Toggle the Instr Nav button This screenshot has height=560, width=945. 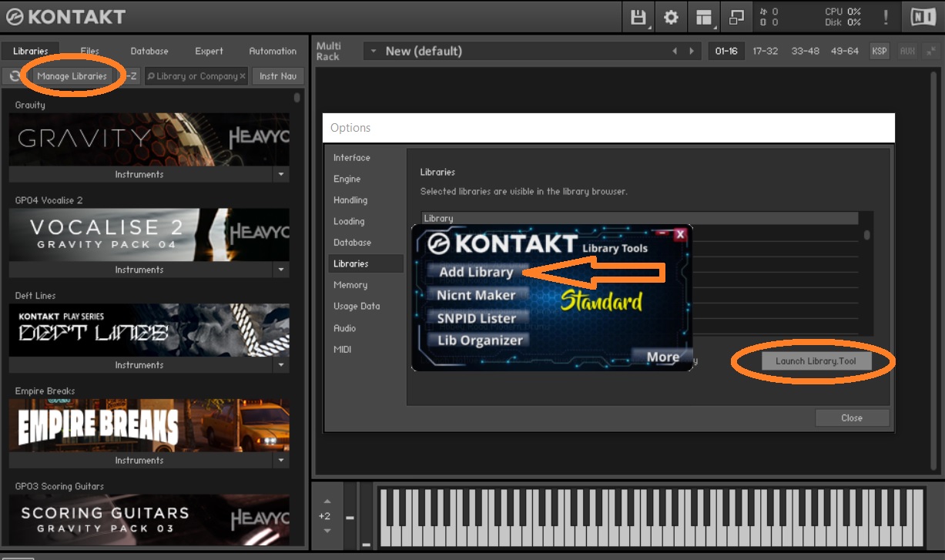[x=278, y=76]
